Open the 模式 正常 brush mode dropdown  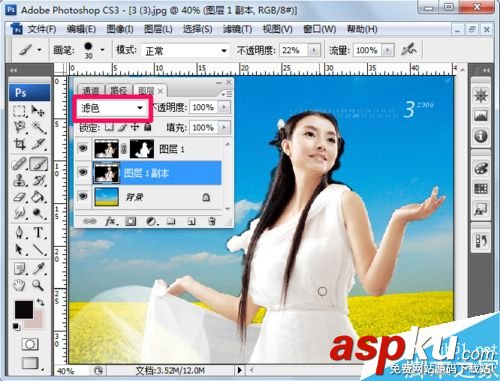185,51
